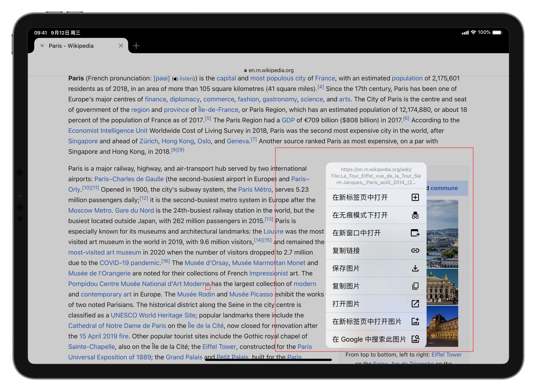Select 打开图片 in context menu
This screenshot has width=537, height=392.
(x=376, y=304)
